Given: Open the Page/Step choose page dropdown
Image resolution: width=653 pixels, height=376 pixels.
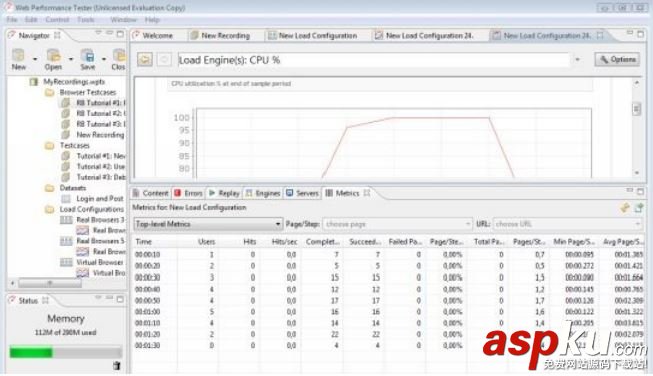Looking at the screenshot, I should [397, 224].
